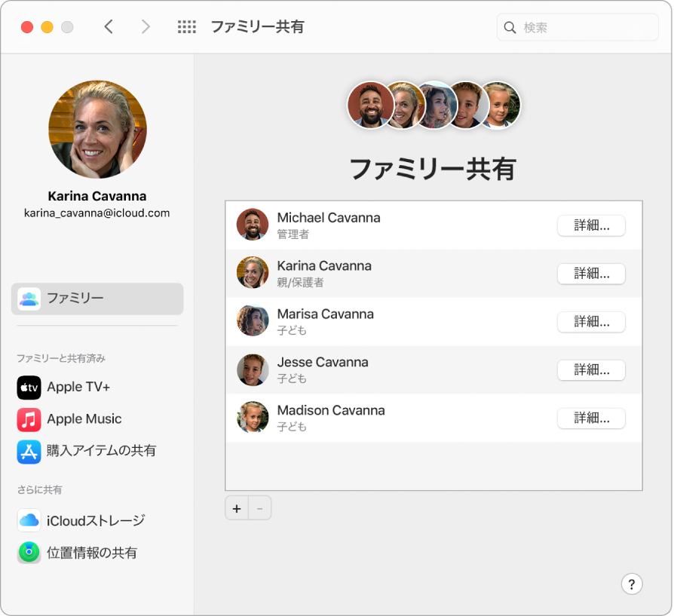Open 詳細 for Marisa Cavanna
This screenshot has width=674, height=616.
tap(591, 322)
